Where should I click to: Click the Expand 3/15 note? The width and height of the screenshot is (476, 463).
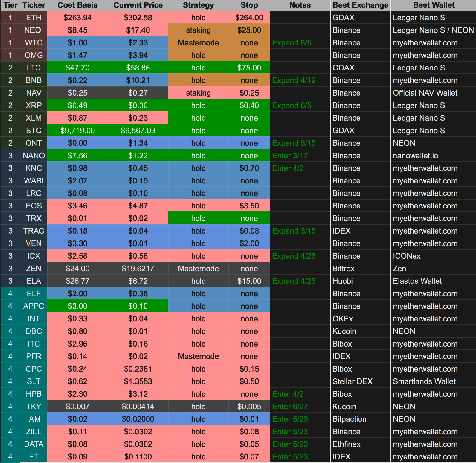(300, 231)
